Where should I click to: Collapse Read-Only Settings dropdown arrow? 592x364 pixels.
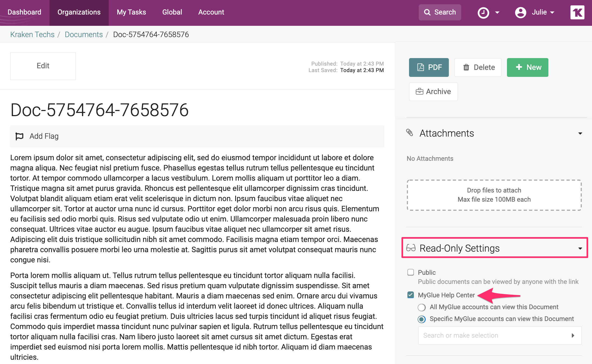click(580, 248)
